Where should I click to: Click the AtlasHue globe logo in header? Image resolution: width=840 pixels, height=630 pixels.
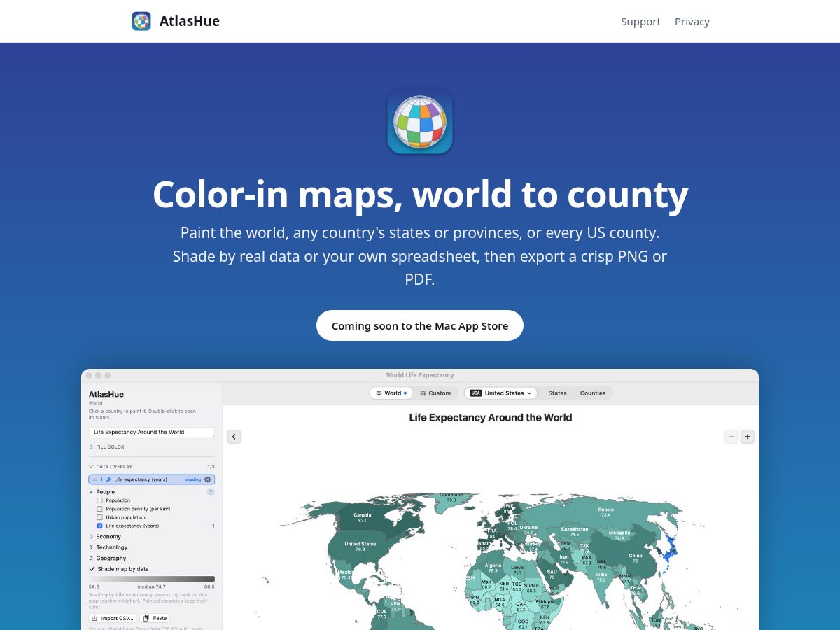[141, 21]
